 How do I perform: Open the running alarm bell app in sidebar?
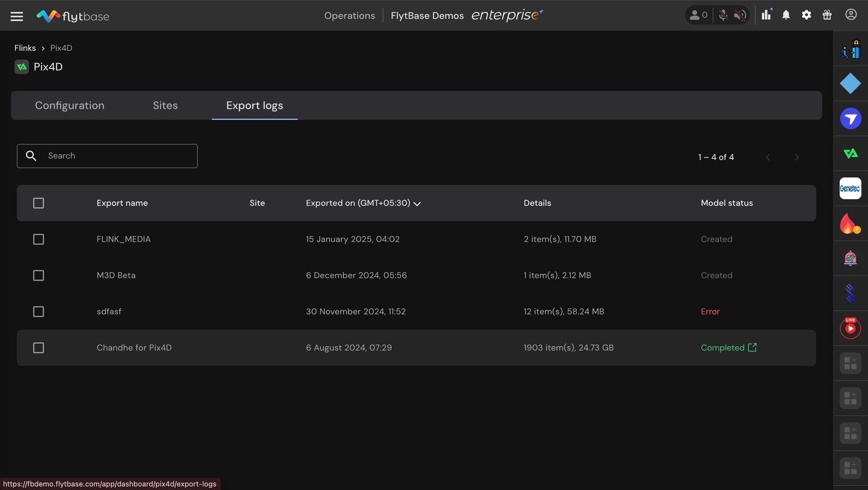point(851,258)
